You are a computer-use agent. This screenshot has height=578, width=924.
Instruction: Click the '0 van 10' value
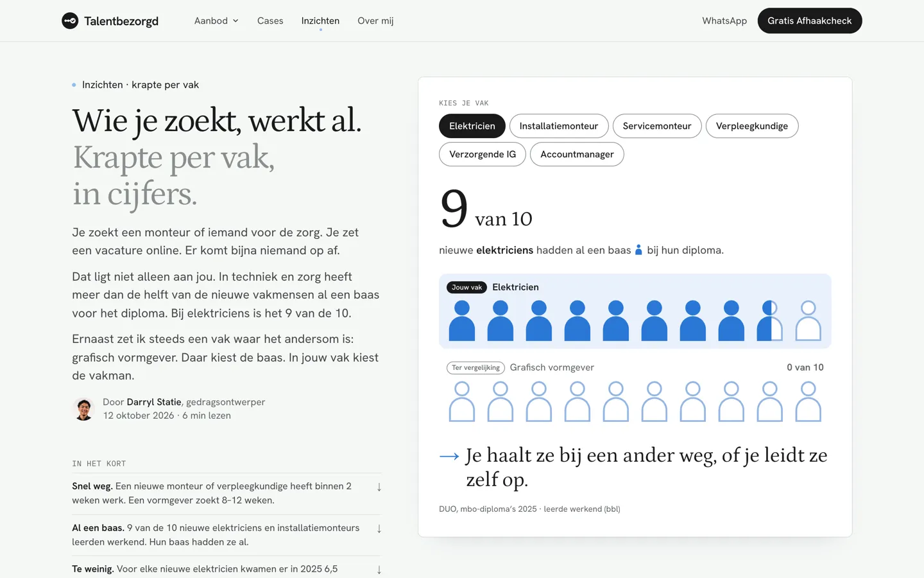805,367
